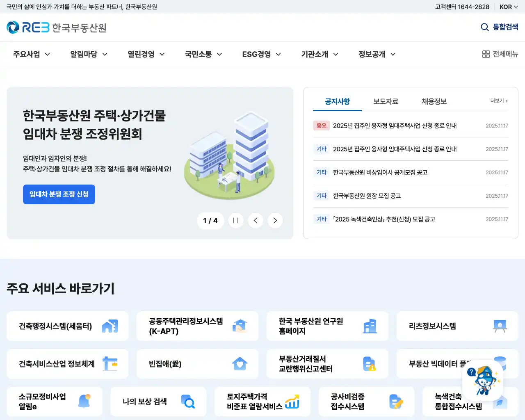Switch to the 보도자료 tab
The image size is (525, 420).
pos(386,101)
